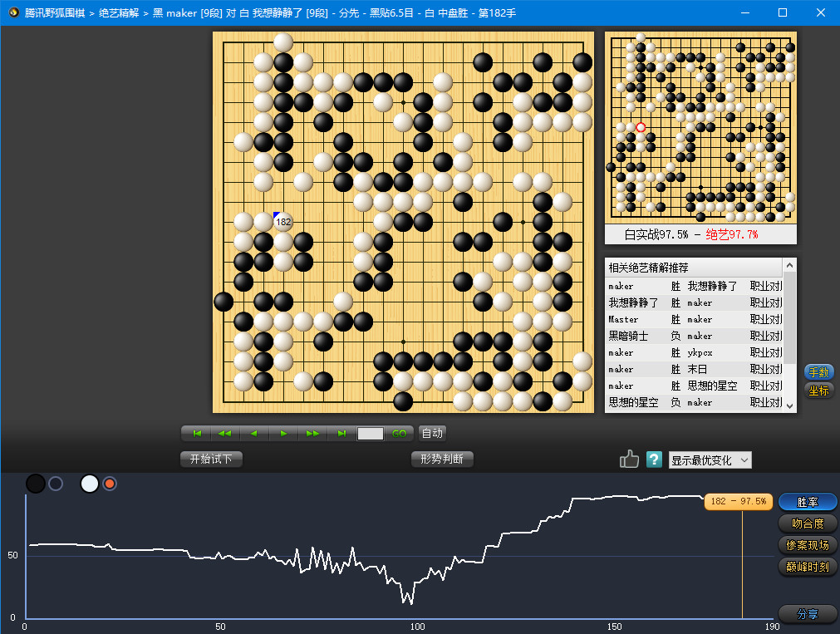Screen dimensions: 840x634
Task: Open game row 思想的星空 负 maker
Action: pyautogui.click(x=695, y=402)
